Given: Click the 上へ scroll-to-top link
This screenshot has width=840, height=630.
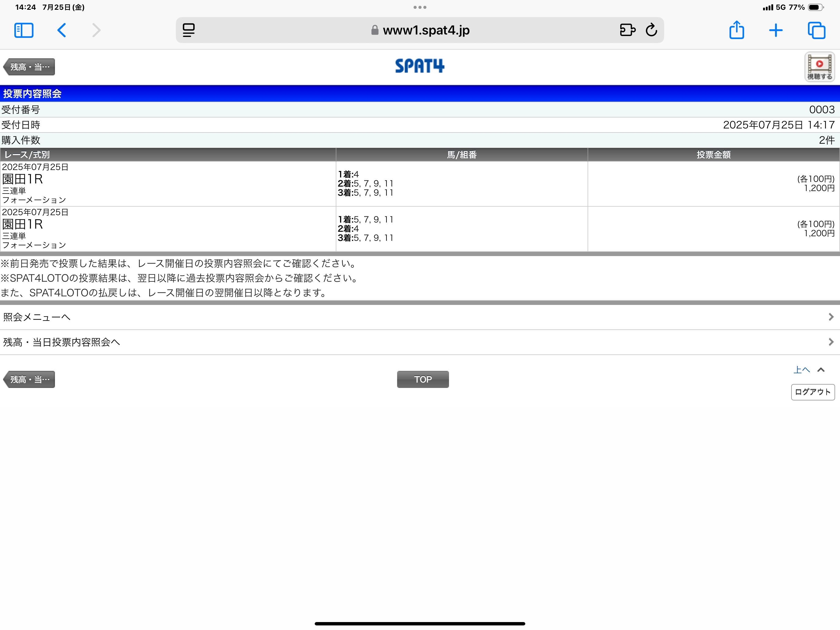Looking at the screenshot, I should (x=802, y=370).
